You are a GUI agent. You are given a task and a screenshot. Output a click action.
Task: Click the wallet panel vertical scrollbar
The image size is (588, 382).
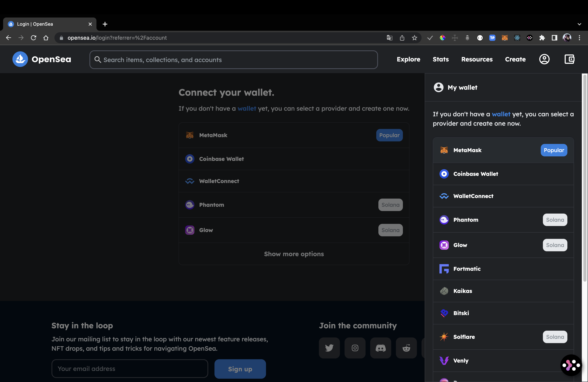click(584, 178)
